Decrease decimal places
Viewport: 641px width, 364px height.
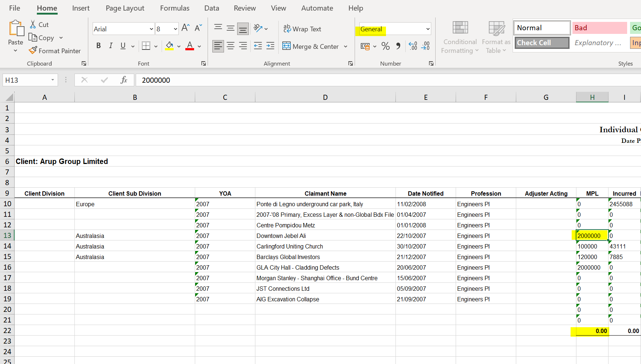click(x=425, y=46)
